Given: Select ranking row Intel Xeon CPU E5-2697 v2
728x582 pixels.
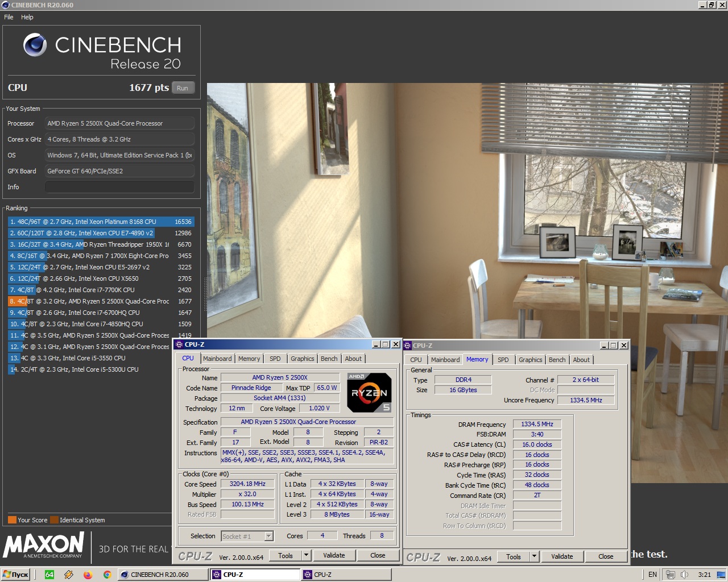Looking at the screenshot, I should (101, 267).
